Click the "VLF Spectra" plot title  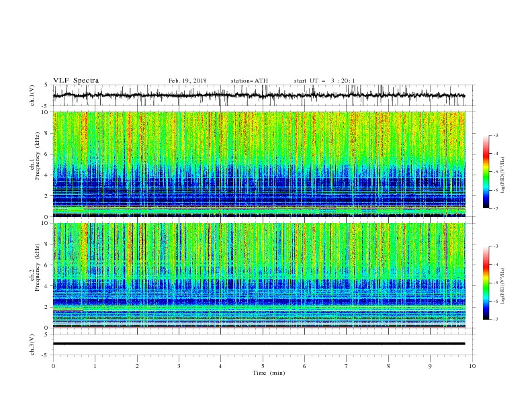(76, 81)
